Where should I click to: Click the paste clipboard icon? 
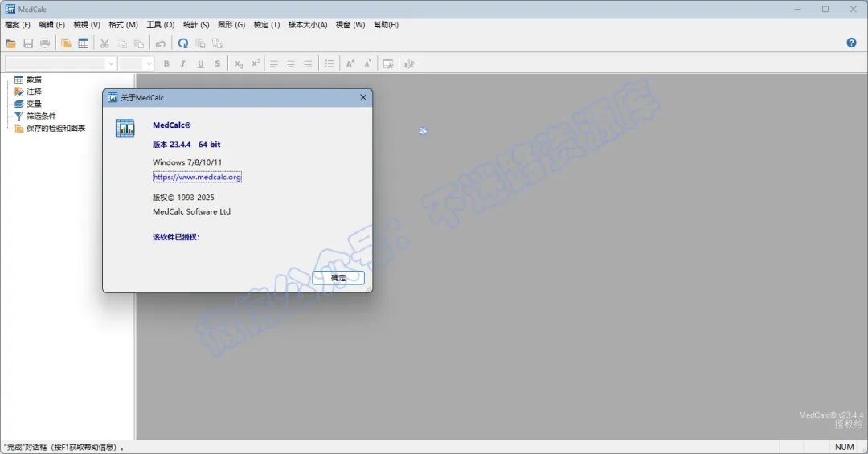click(139, 43)
